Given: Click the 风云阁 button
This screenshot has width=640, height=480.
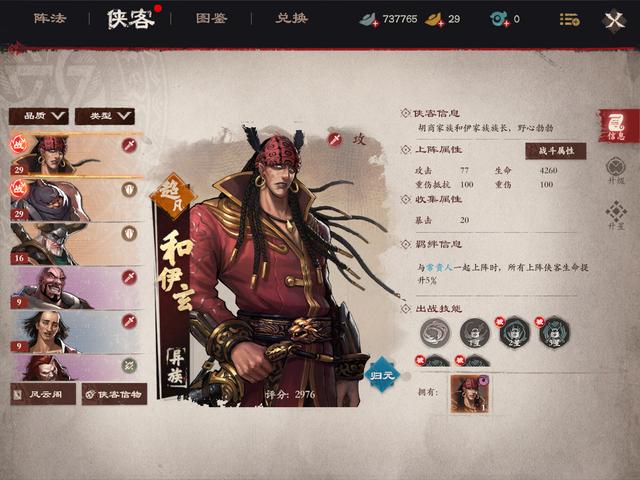Looking at the screenshot, I should (43, 394).
